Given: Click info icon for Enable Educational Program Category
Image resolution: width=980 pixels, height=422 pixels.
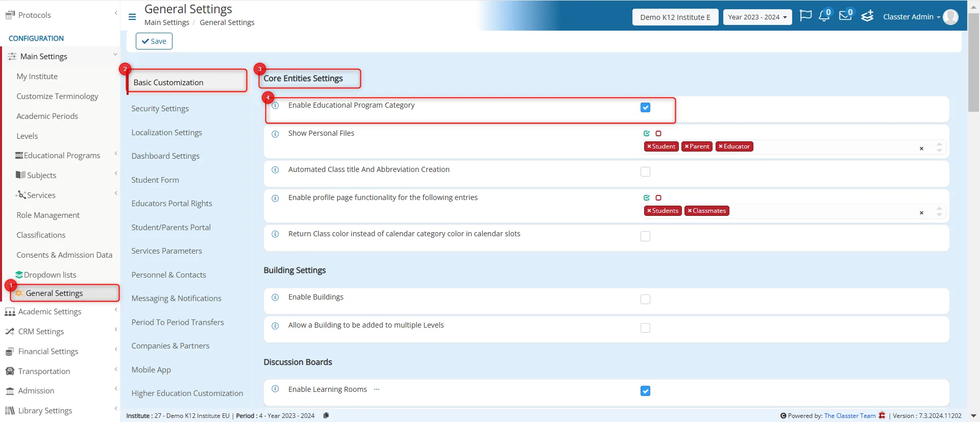Looking at the screenshot, I should pyautogui.click(x=275, y=106).
